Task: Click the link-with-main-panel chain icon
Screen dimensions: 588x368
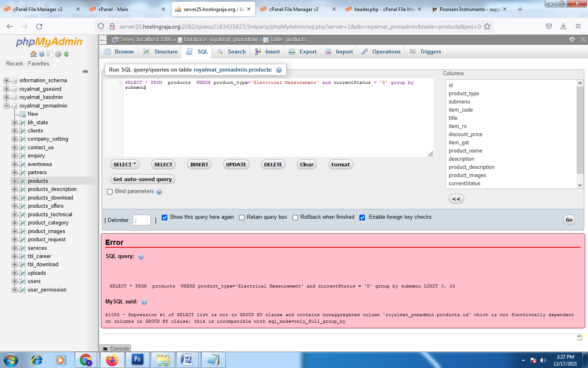Action: tap(85, 72)
